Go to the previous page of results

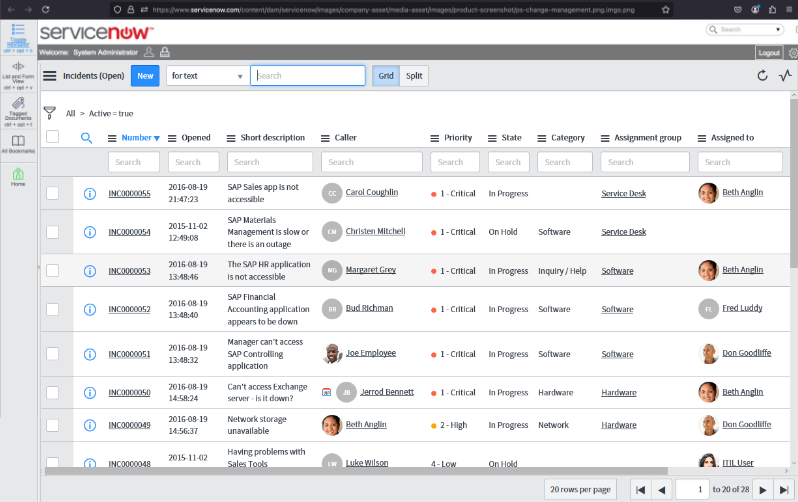pyautogui.click(x=662, y=490)
